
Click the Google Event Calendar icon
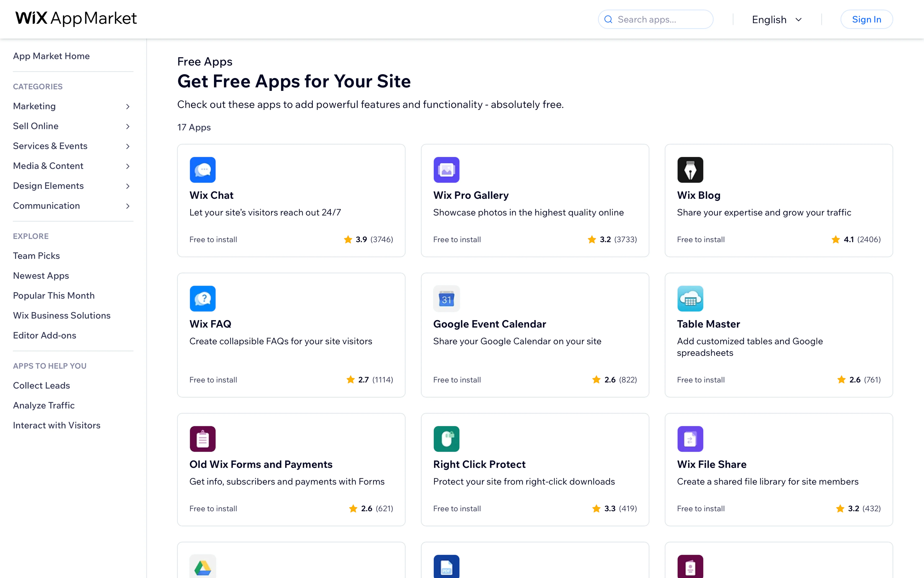[446, 299]
